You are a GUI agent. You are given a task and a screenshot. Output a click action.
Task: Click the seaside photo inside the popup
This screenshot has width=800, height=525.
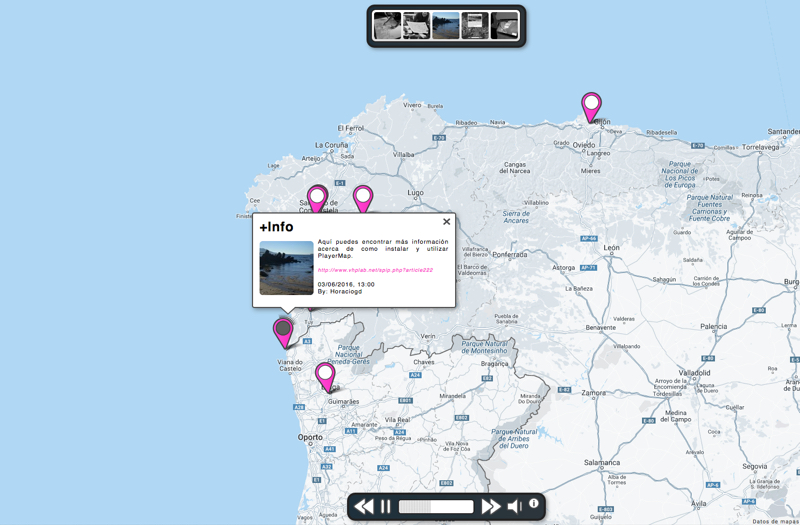[x=286, y=268]
